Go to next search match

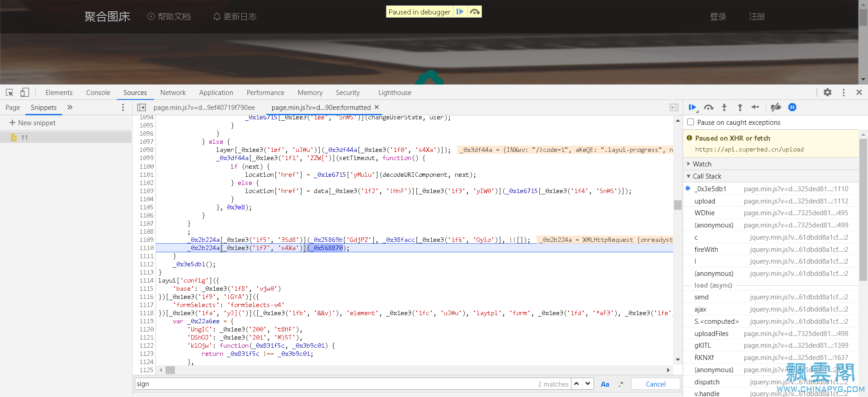point(587,383)
